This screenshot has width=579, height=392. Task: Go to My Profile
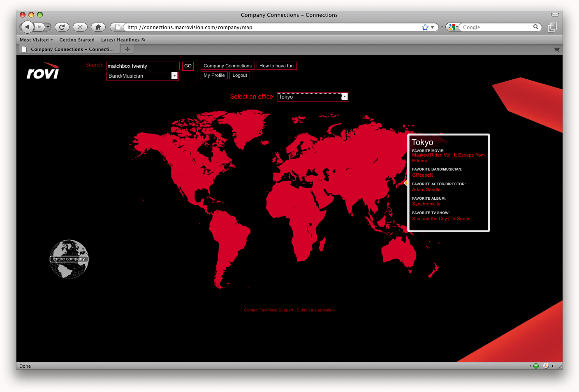(214, 75)
